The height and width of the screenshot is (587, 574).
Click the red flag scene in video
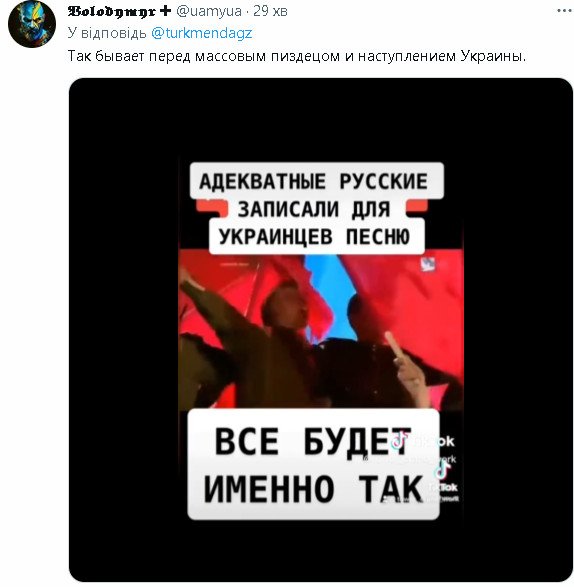321,331
